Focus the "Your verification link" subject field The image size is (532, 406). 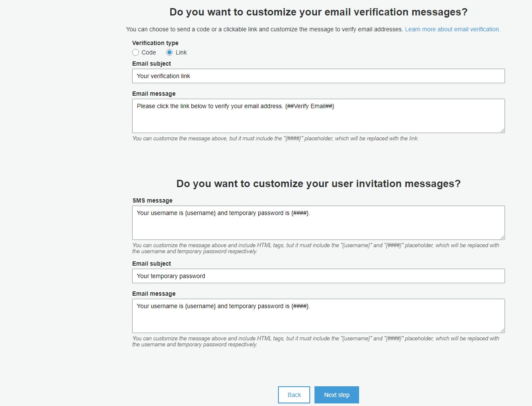click(x=318, y=76)
